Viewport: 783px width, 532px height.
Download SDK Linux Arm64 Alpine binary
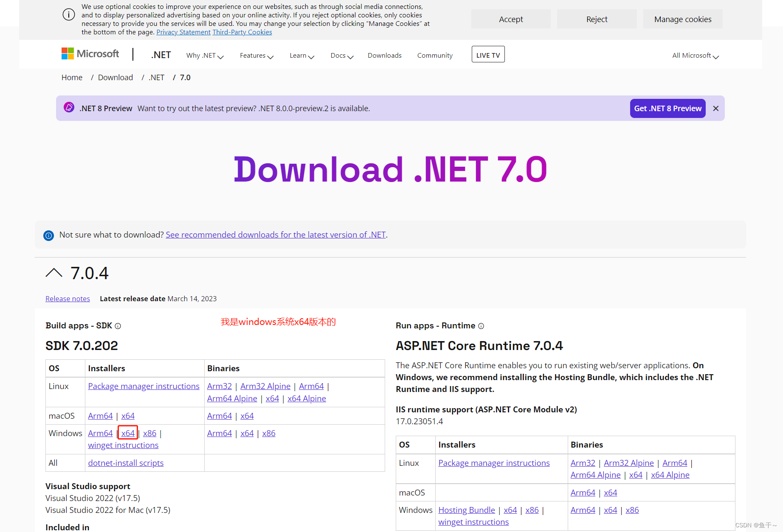coord(232,398)
